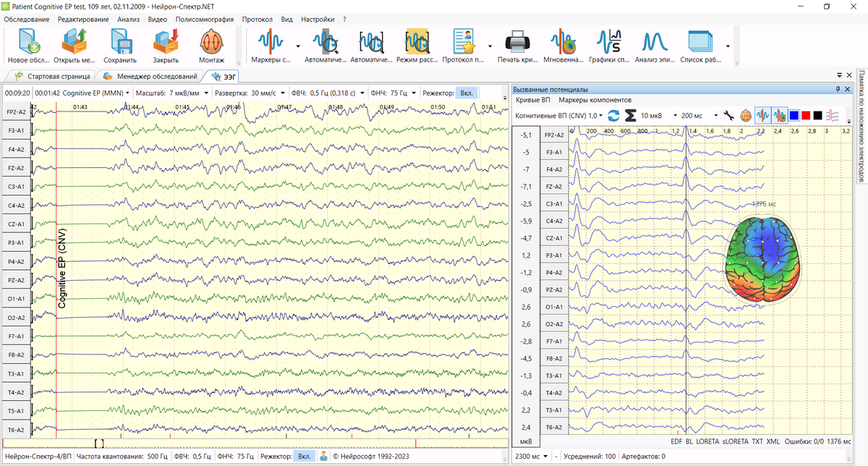Expand arrow beside Маркеры событий button
868x466 pixels.
point(297,45)
